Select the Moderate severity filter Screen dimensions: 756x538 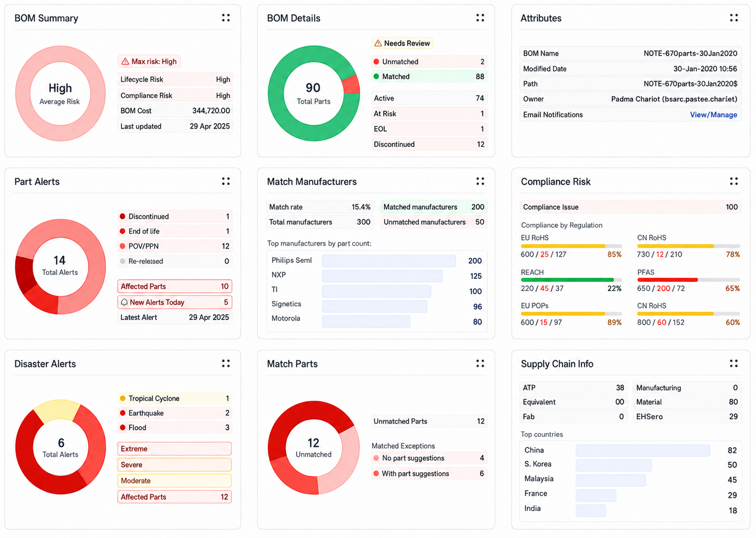pyautogui.click(x=174, y=481)
